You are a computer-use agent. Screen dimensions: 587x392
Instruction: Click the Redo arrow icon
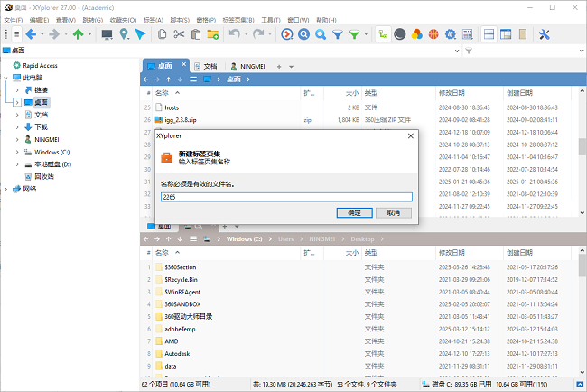(x=258, y=34)
